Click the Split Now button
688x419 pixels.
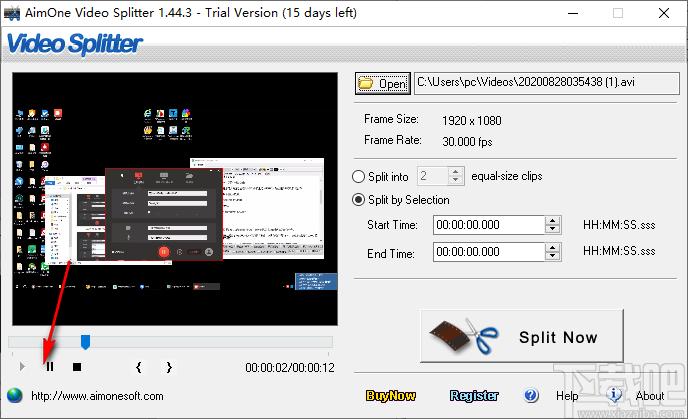[522, 336]
